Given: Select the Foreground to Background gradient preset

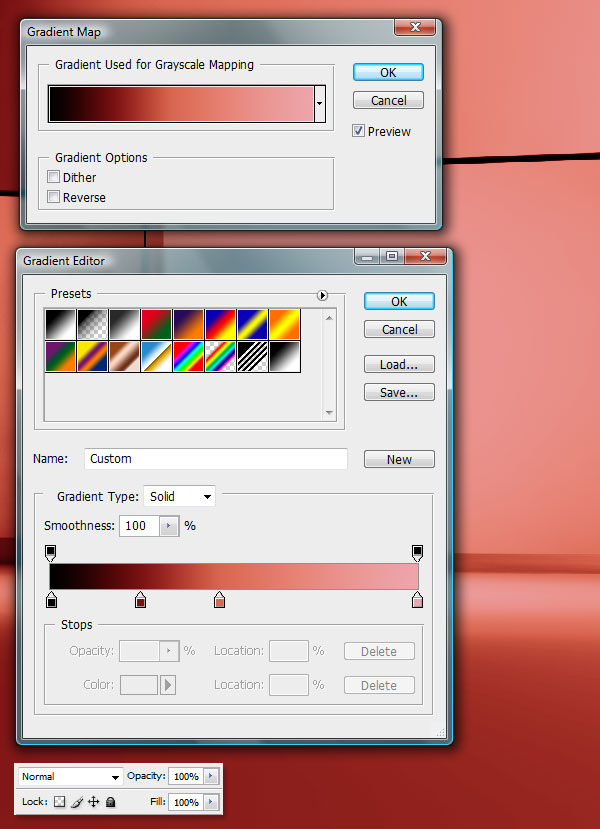Looking at the screenshot, I should coord(60,325).
